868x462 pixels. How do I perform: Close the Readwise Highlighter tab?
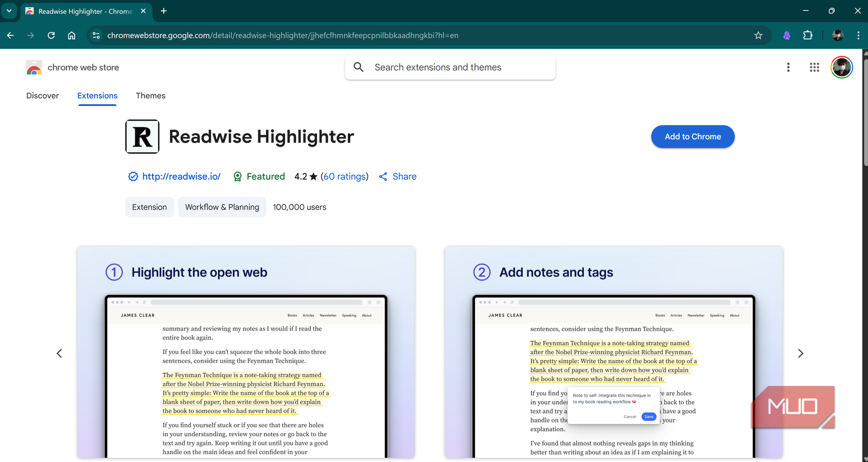click(x=143, y=11)
